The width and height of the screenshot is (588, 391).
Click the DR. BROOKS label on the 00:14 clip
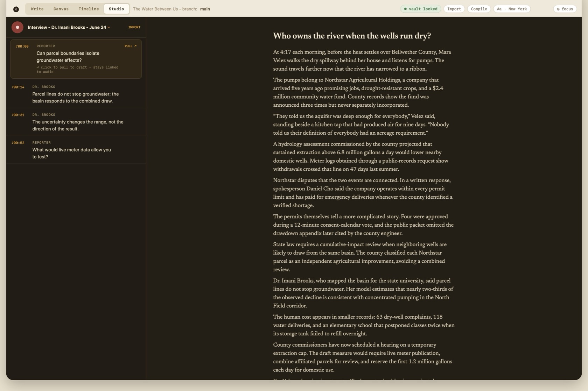coord(44,87)
